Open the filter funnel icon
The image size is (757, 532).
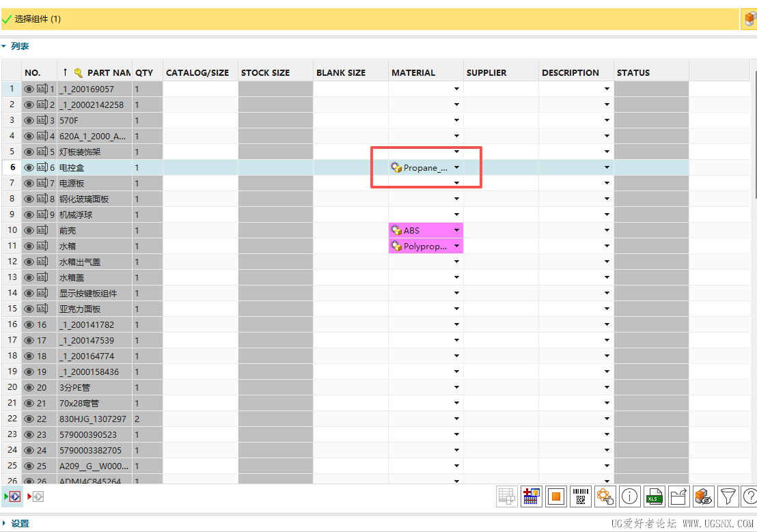728,496
